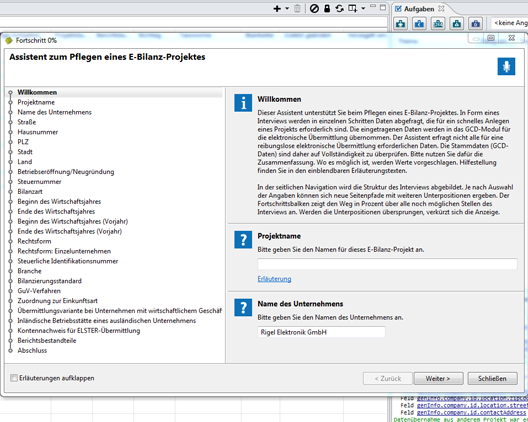The height and width of the screenshot is (422, 528).
Task: Select Abschluss in the navigation list
Action: (x=32, y=350)
